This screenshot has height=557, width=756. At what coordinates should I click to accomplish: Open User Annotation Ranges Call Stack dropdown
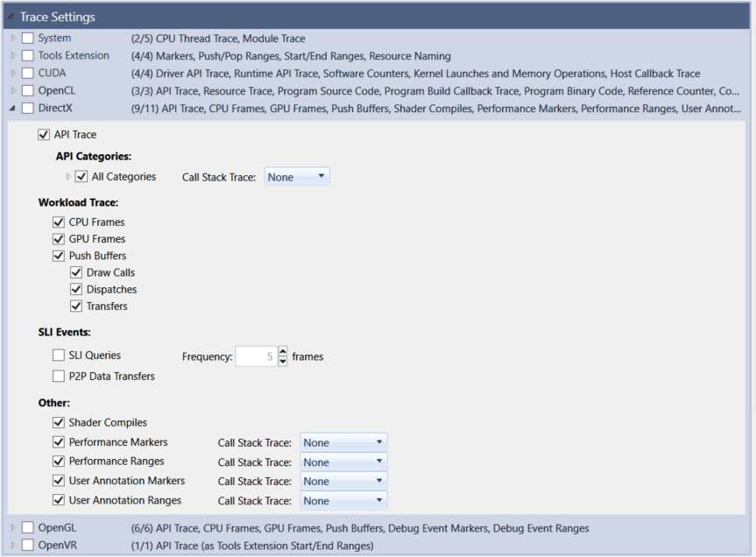(343, 501)
